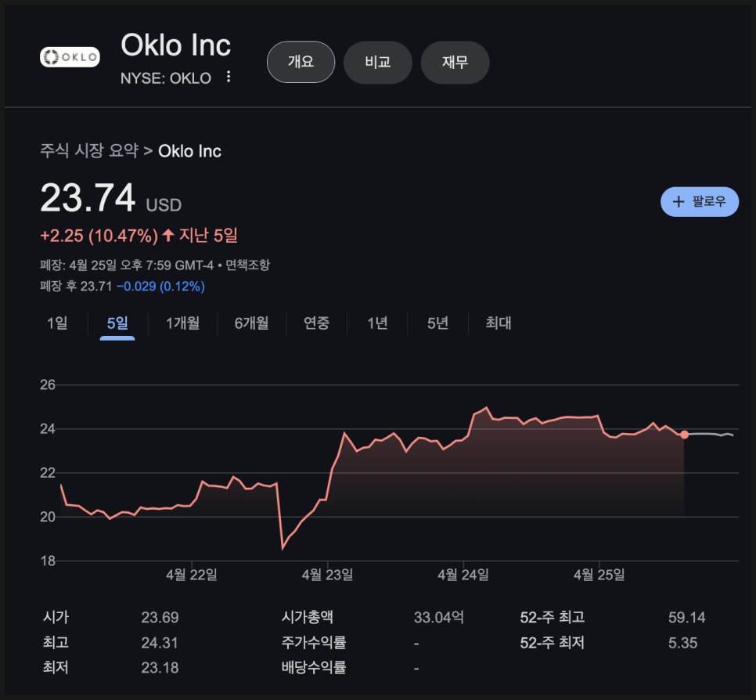This screenshot has width=756, height=700.
Task: Click the red current-price dot on chart
Action: click(x=684, y=435)
